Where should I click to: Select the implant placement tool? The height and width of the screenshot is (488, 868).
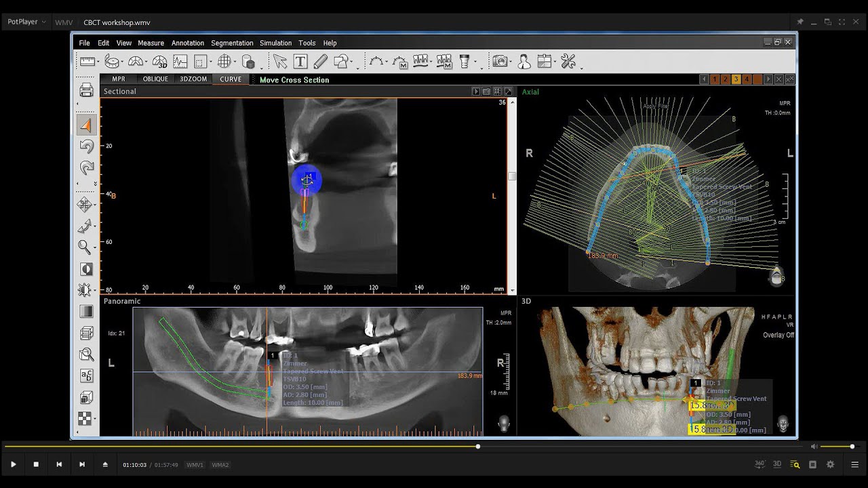(465, 62)
